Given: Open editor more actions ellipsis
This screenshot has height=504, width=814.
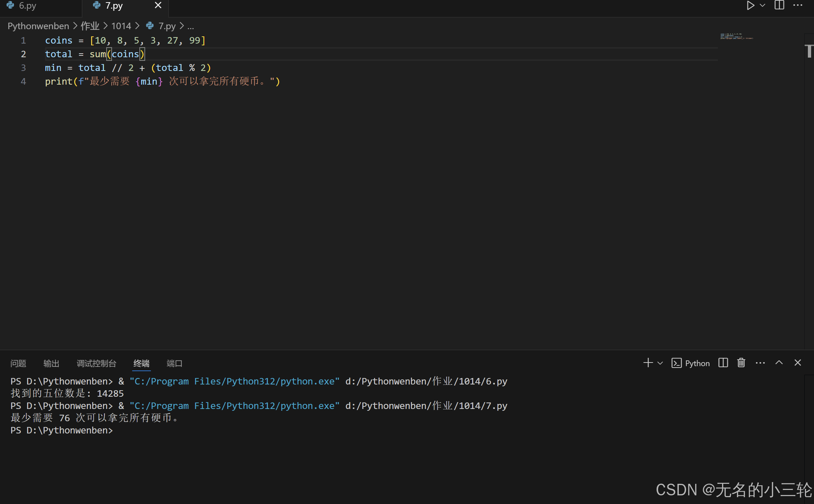Looking at the screenshot, I should click(x=798, y=5).
